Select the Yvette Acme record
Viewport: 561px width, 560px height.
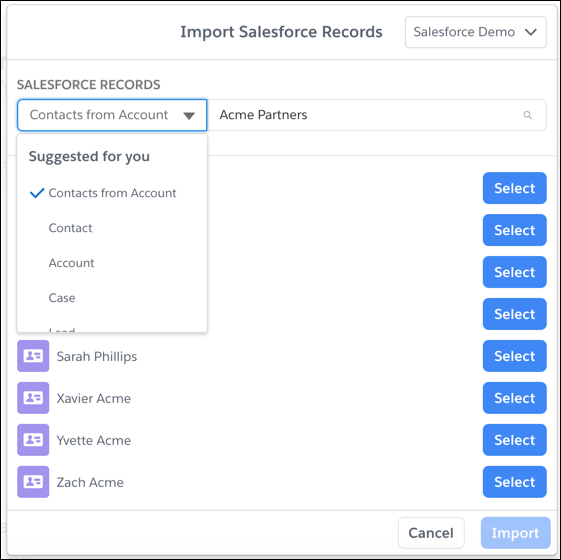(514, 440)
